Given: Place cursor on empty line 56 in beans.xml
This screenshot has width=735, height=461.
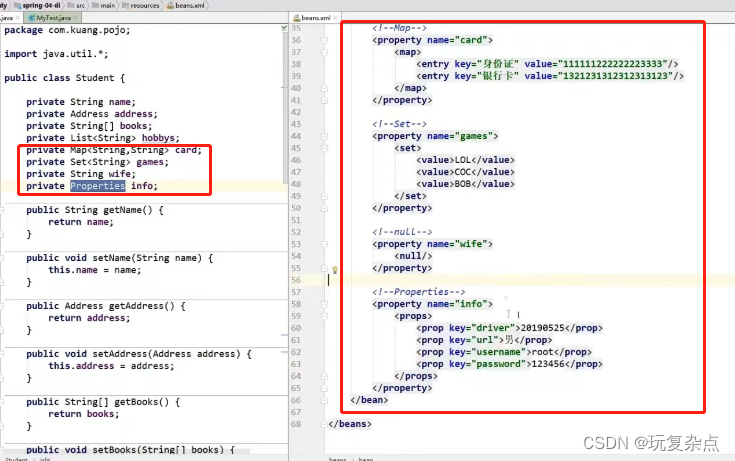Looking at the screenshot, I should point(516,280).
